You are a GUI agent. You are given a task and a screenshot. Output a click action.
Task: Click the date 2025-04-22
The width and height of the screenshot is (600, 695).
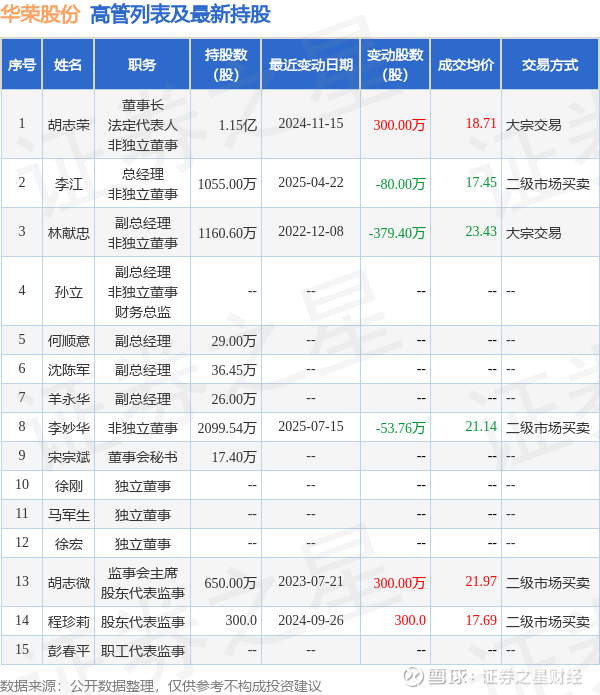click(x=311, y=182)
